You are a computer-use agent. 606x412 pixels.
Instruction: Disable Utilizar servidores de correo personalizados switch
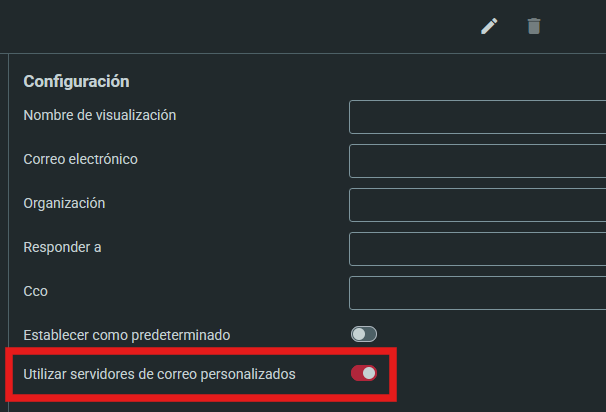(x=364, y=374)
